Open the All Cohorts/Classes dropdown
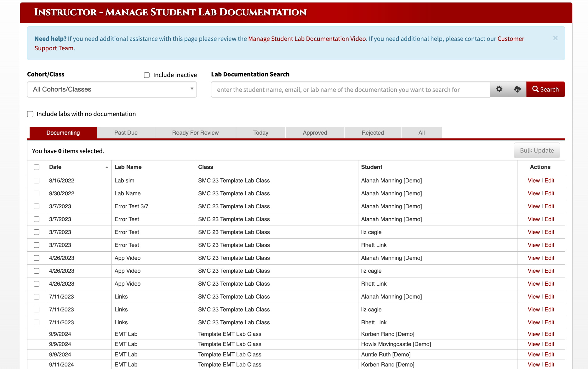The width and height of the screenshot is (588, 369). pos(112,90)
